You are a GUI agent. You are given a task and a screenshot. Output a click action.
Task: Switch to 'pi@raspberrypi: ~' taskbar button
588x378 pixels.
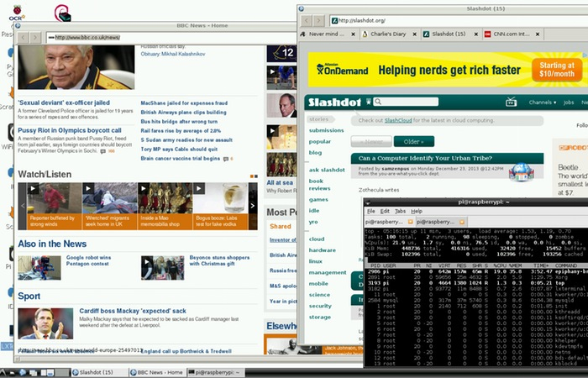215,372
